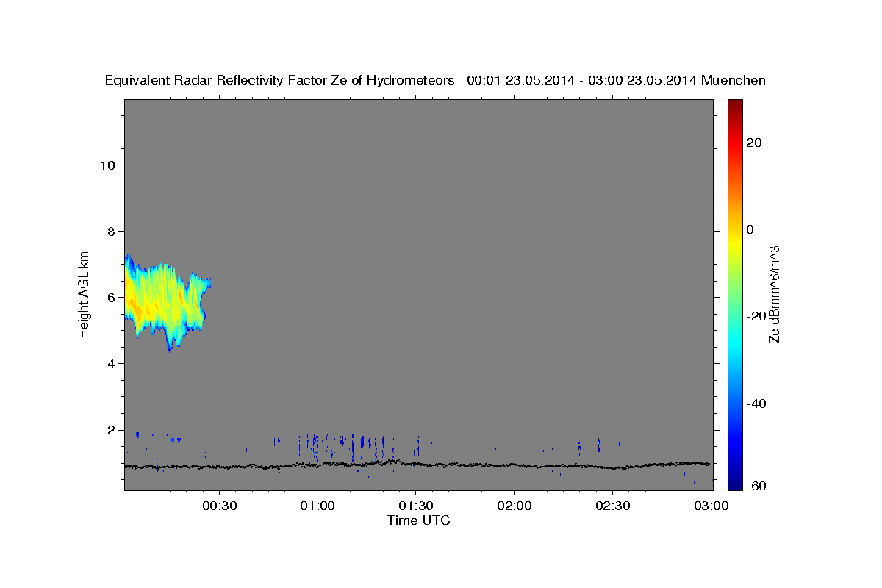Viewport: 882px width, 588px height.
Task: Click the "02:00" time tick label
Action: [514, 506]
